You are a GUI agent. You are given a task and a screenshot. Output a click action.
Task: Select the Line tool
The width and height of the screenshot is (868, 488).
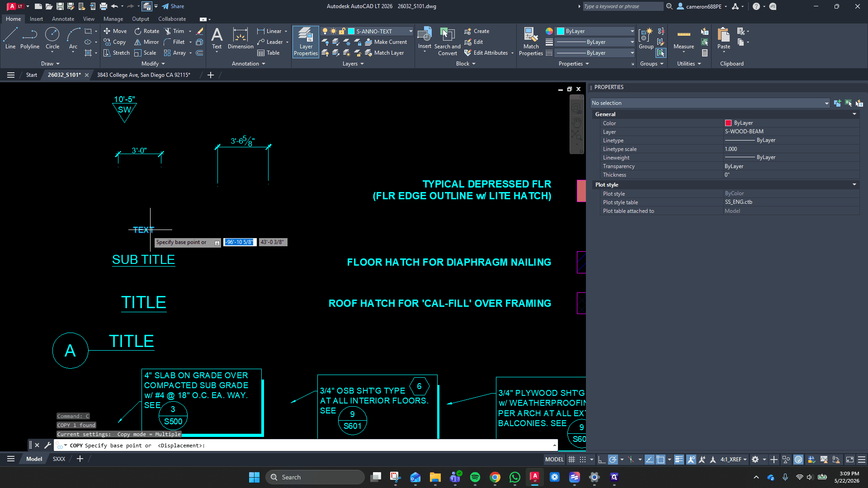click(x=10, y=38)
